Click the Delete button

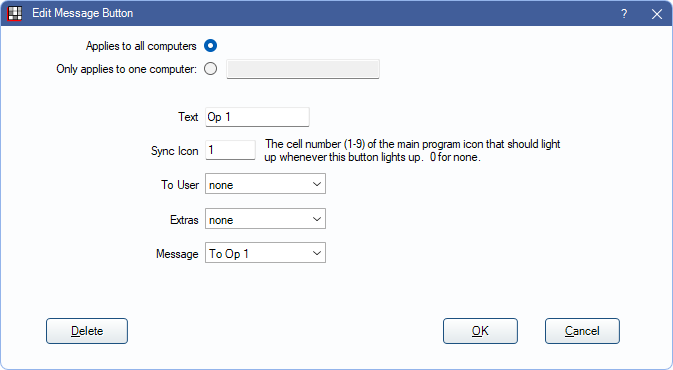(87, 331)
